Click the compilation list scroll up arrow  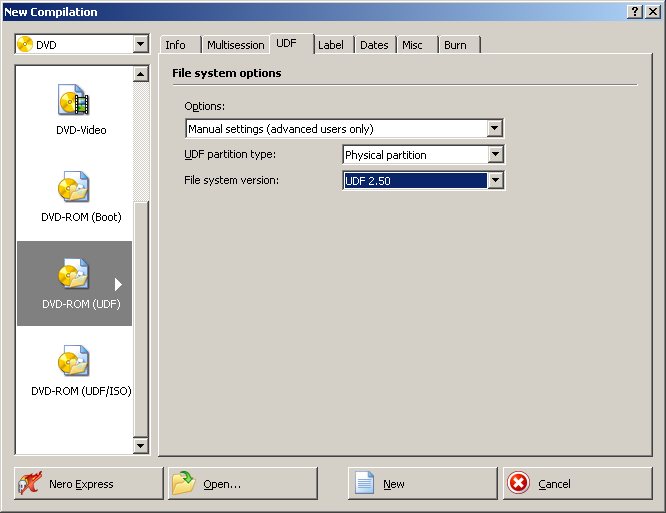point(141,74)
